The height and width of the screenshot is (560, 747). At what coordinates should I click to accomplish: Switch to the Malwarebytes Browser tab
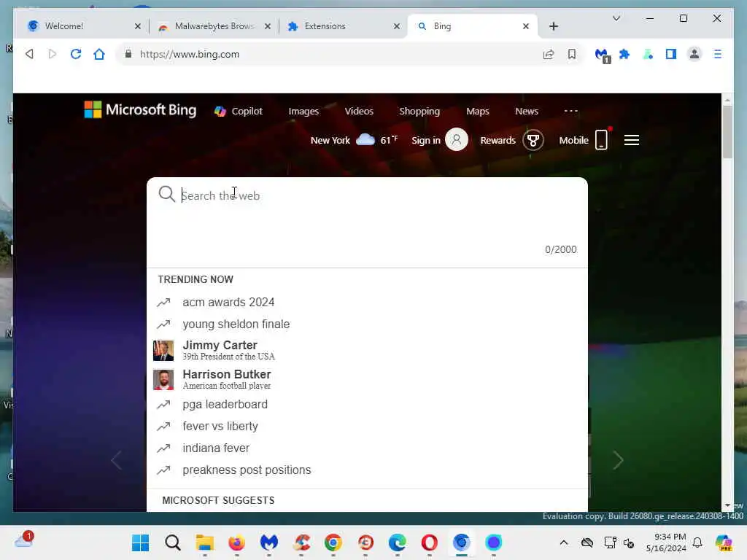click(214, 26)
